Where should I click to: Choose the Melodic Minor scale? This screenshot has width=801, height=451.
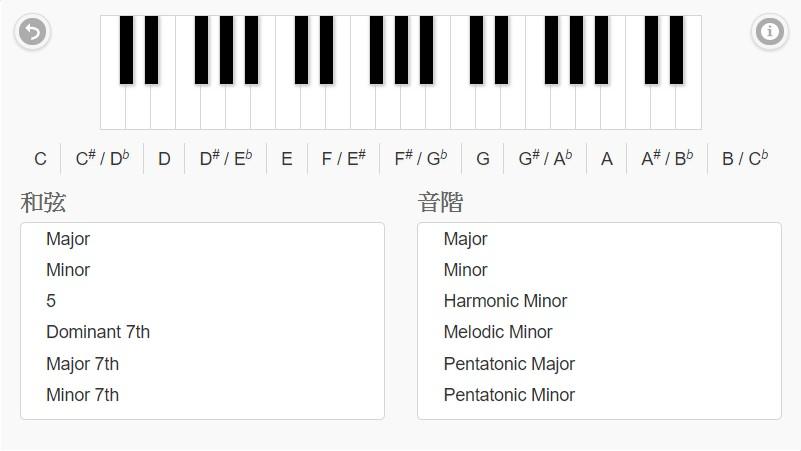(498, 332)
